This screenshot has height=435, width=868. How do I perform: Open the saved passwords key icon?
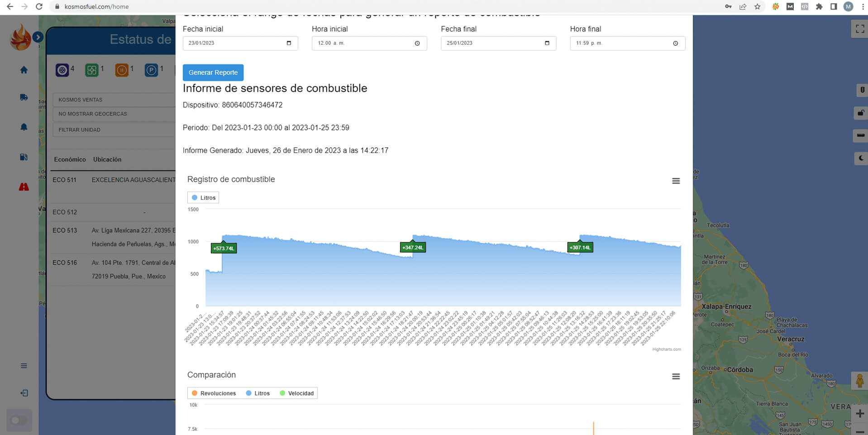728,6
